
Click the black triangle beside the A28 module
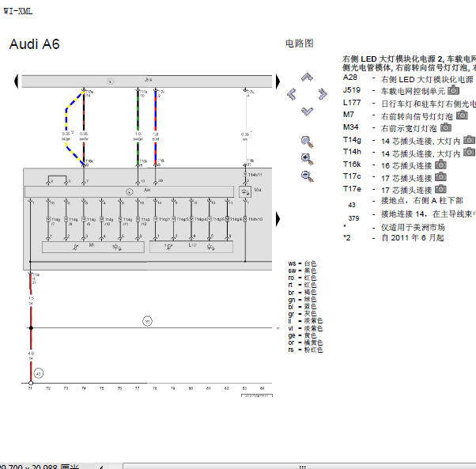pyautogui.click(x=278, y=219)
